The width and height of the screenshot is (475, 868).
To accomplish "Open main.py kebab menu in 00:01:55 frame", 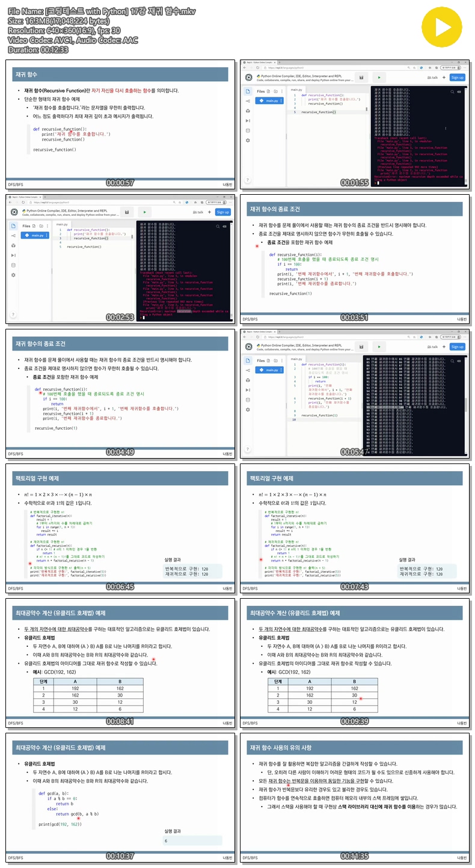I will 282,101.
